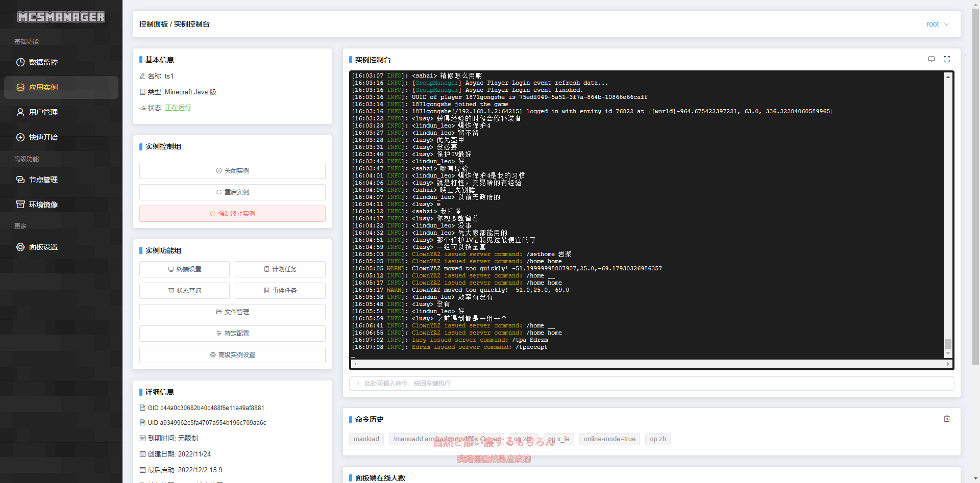980x483 pixels.
Task: Open 文件管理 for the instance
Action: [232, 312]
